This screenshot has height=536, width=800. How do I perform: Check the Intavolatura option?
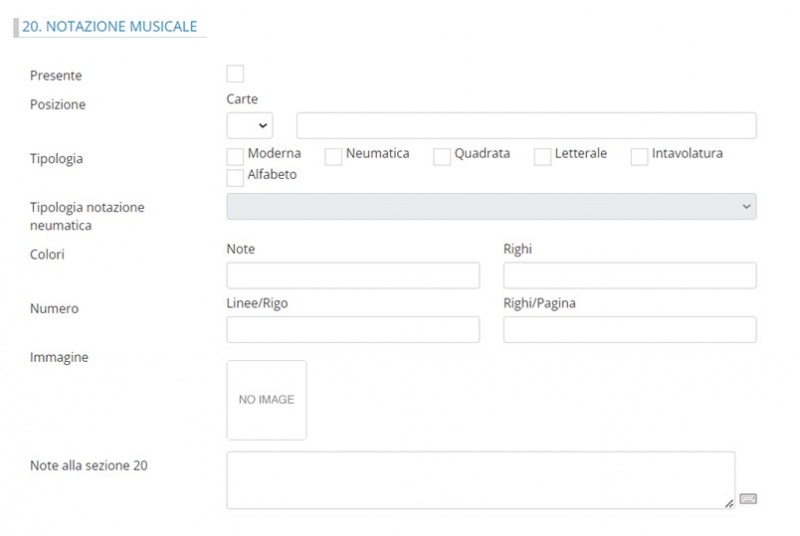pyautogui.click(x=639, y=156)
